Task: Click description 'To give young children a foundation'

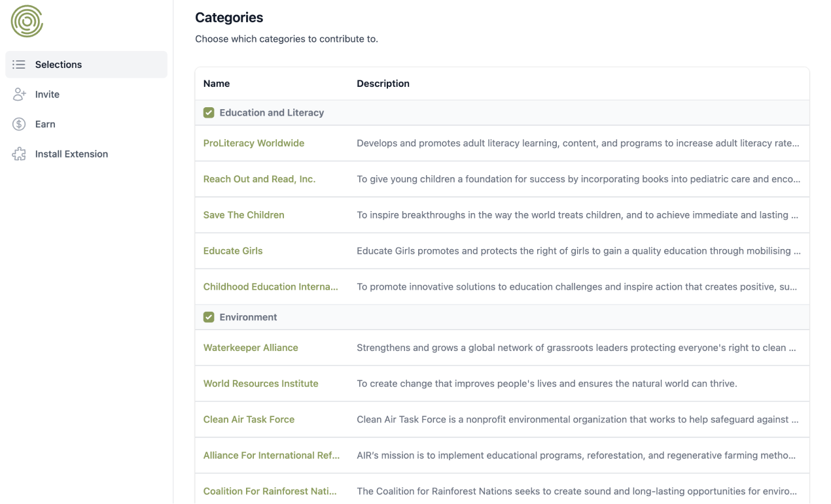Action: point(578,179)
